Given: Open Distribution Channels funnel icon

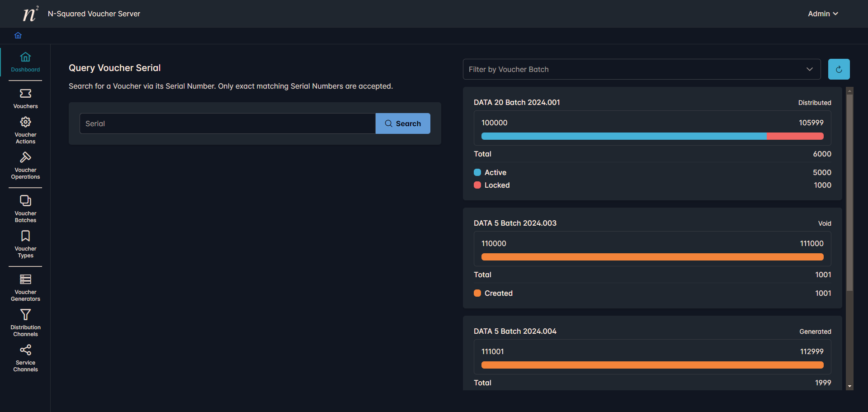Looking at the screenshot, I should [25, 315].
